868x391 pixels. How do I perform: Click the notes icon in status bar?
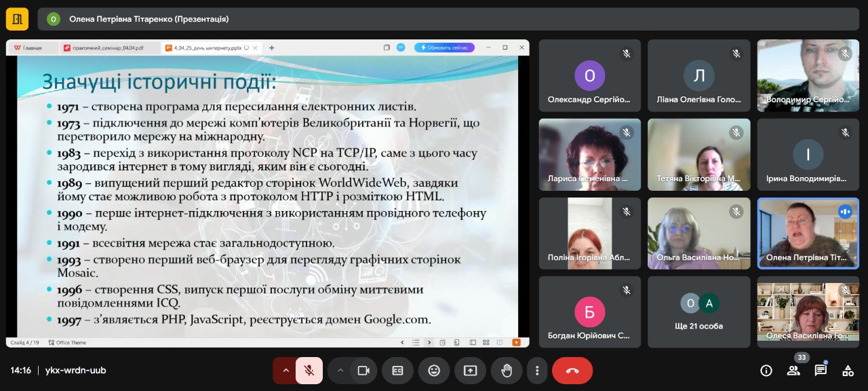(442, 343)
